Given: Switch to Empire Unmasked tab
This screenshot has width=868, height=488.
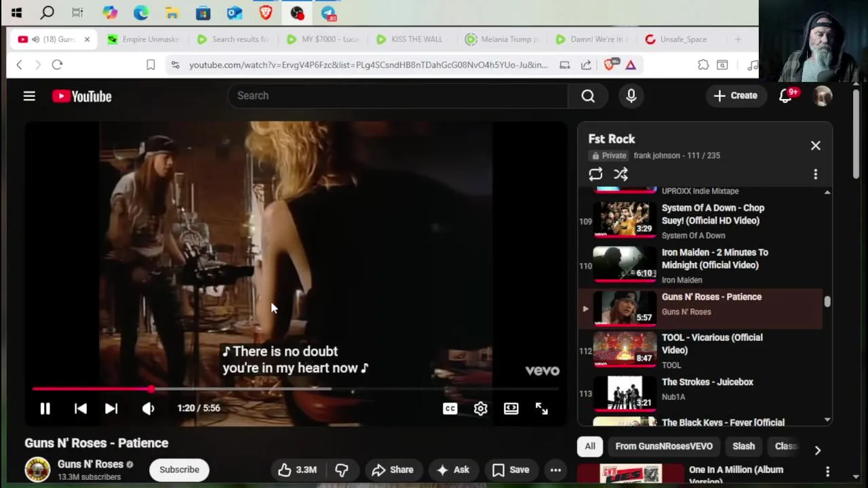Looking at the screenshot, I should click(x=143, y=39).
